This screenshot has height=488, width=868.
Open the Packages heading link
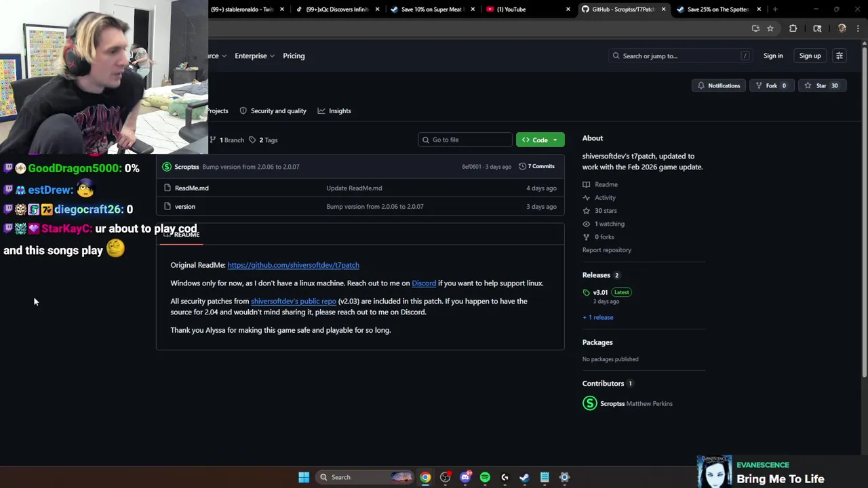click(x=597, y=342)
